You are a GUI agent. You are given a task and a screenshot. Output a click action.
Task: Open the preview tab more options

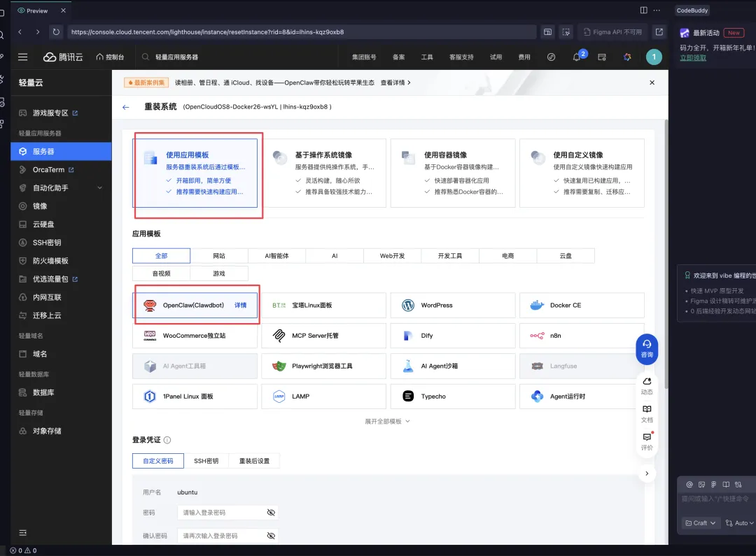[x=657, y=10]
